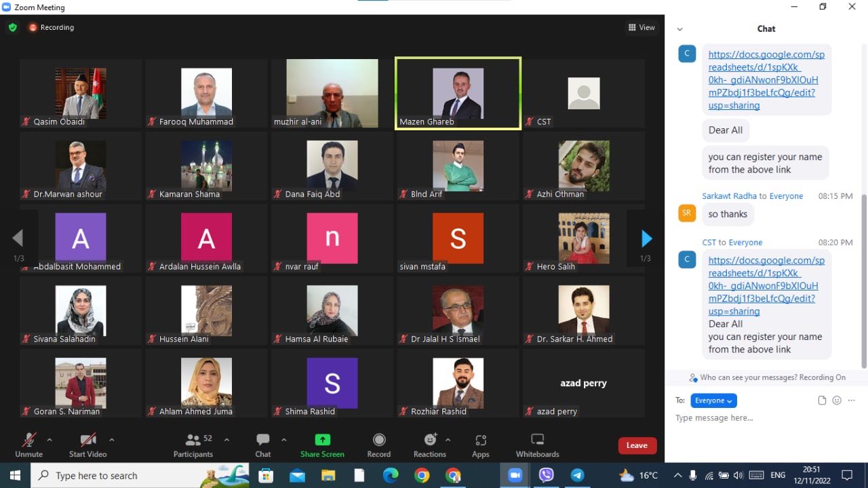
Task: Collapse the Chat panel chevron
Action: pyautogui.click(x=679, y=29)
